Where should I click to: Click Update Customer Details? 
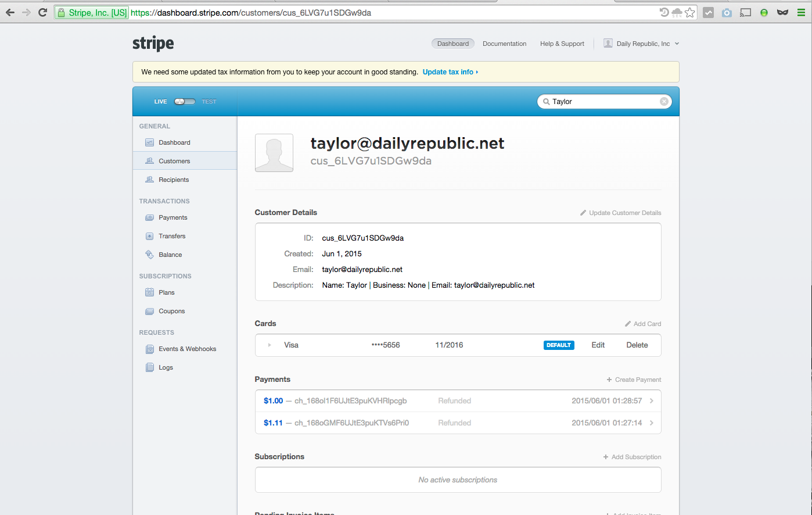(x=624, y=213)
